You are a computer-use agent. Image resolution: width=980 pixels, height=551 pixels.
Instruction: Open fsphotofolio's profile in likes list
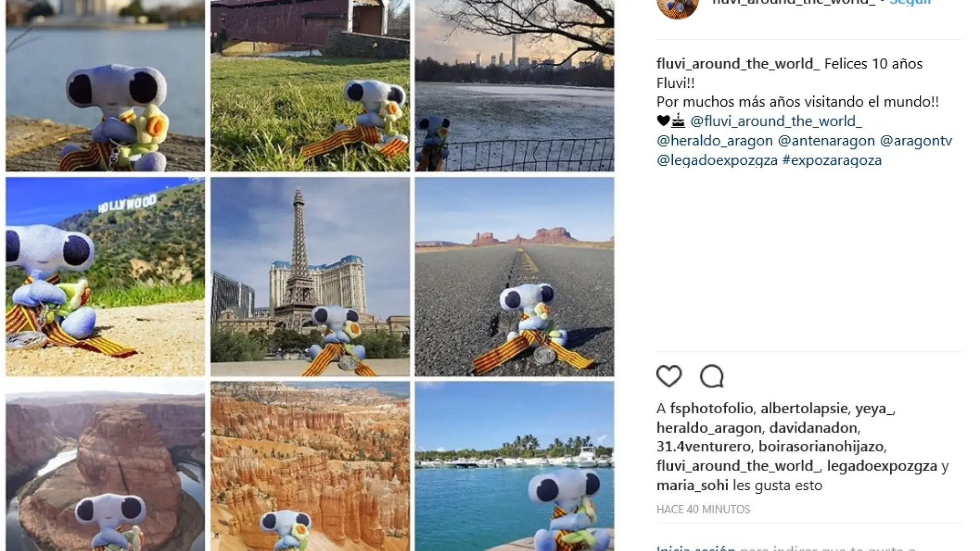tap(712, 409)
